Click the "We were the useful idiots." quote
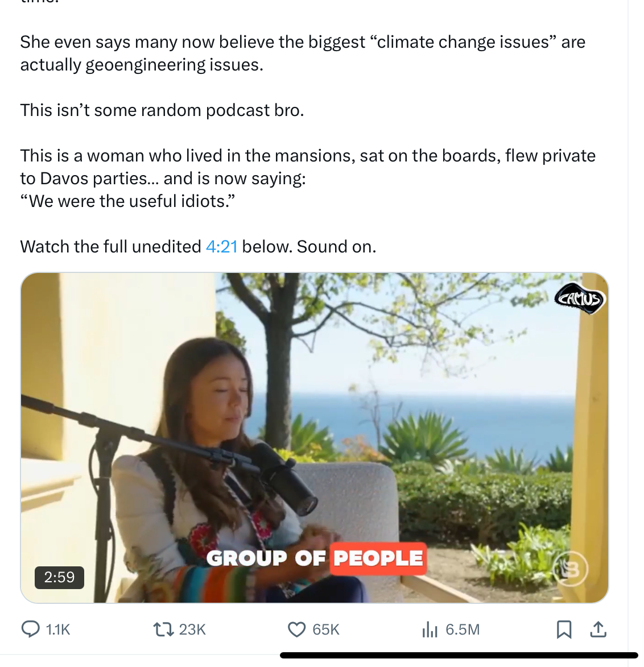 coord(128,201)
